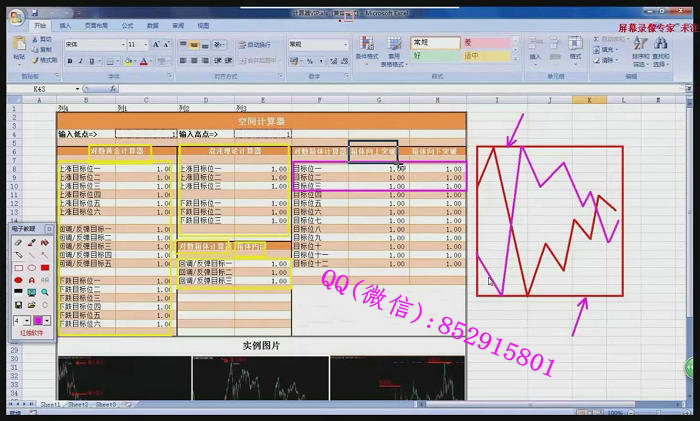Image resolution: width=700 pixels, height=421 pixels.
Task: Open the 插入 ribbon tab
Action: click(65, 24)
